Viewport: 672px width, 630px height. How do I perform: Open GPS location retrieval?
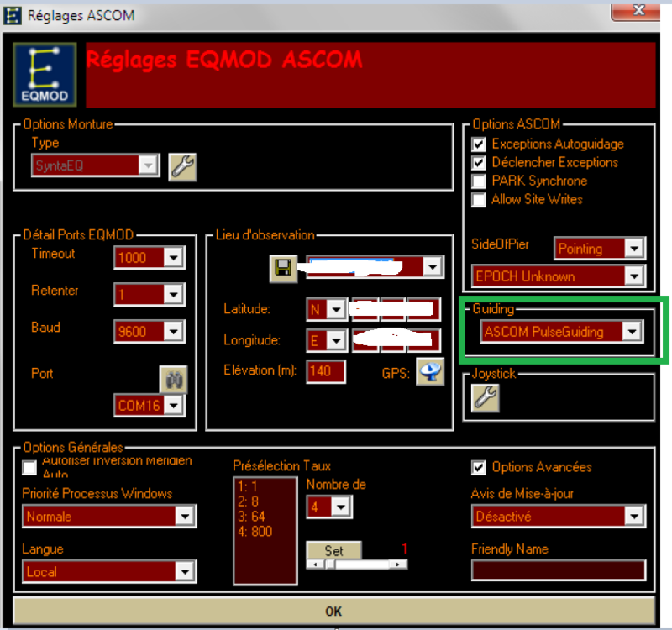[430, 373]
